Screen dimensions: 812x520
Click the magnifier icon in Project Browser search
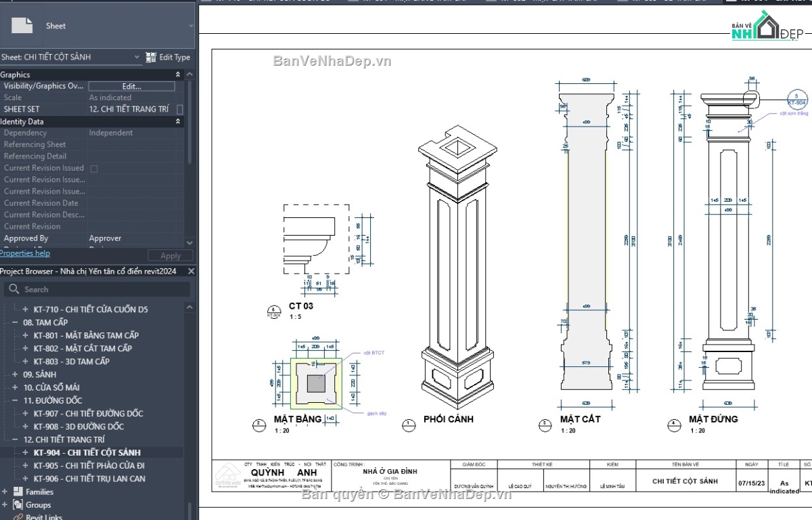click(x=14, y=289)
